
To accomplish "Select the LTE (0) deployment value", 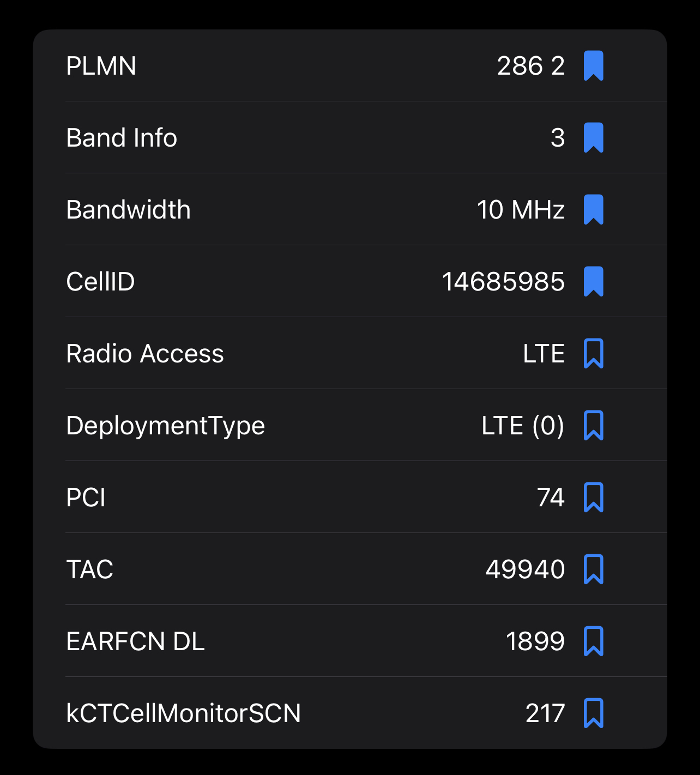I will pos(523,426).
